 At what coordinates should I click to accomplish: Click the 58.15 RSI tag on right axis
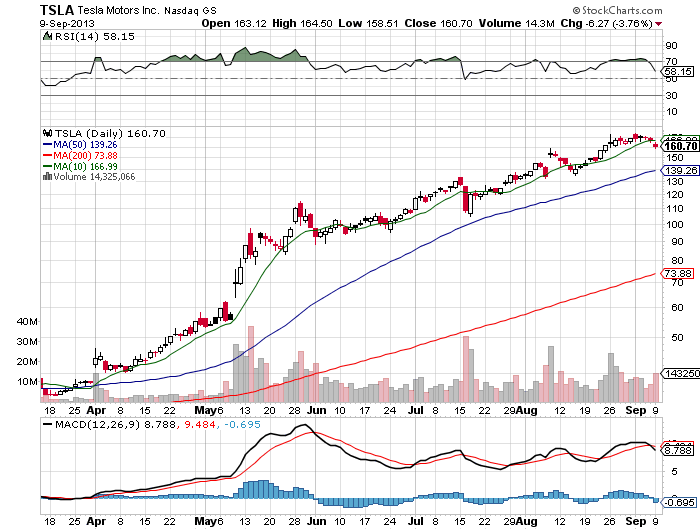coord(678,71)
